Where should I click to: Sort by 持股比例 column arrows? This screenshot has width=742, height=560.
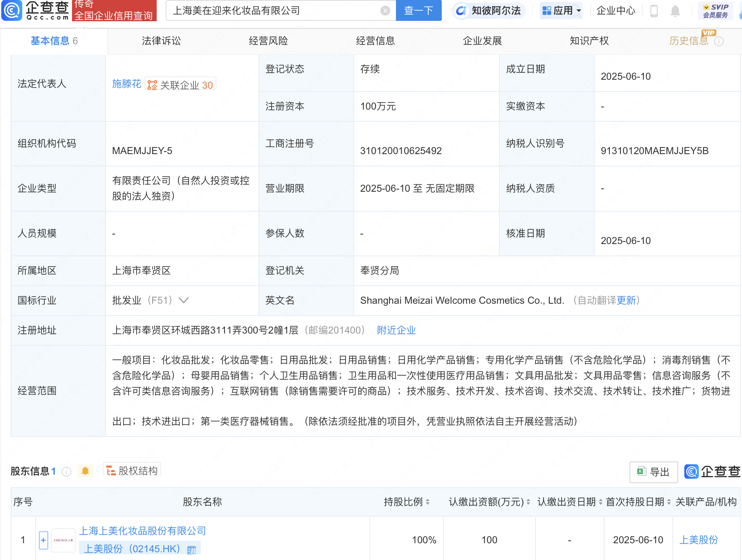[x=427, y=502]
